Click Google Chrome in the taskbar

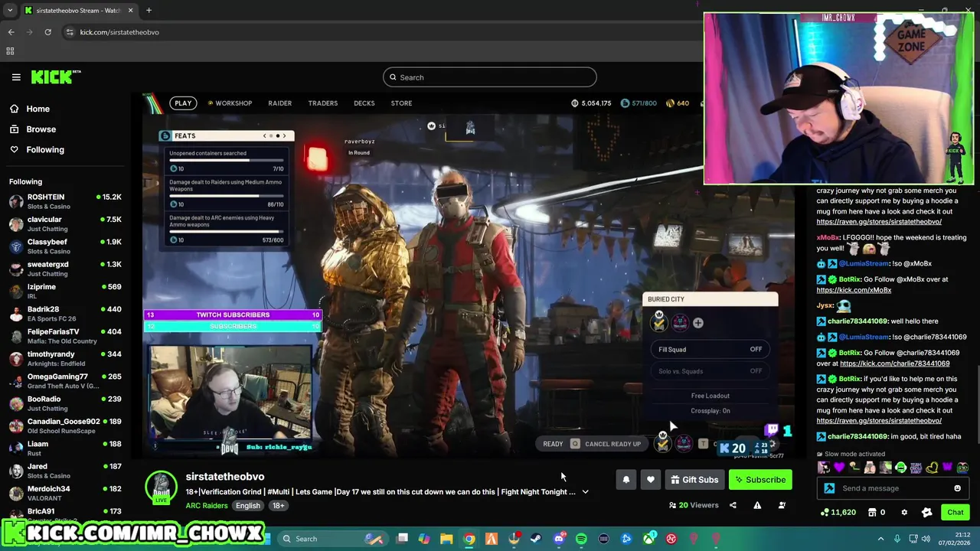pyautogui.click(x=469, y=539)
